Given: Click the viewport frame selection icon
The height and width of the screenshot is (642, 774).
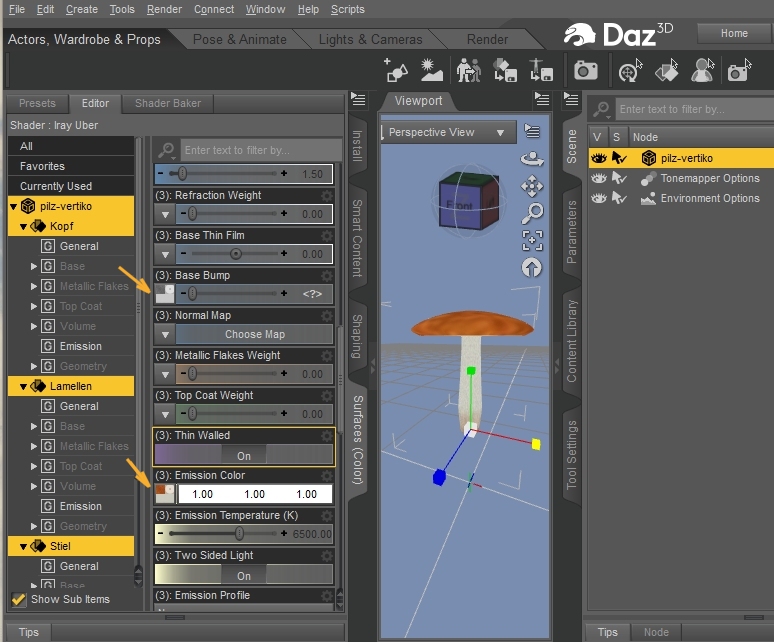Looking at the screenshot, I should [x=532, y=241].
